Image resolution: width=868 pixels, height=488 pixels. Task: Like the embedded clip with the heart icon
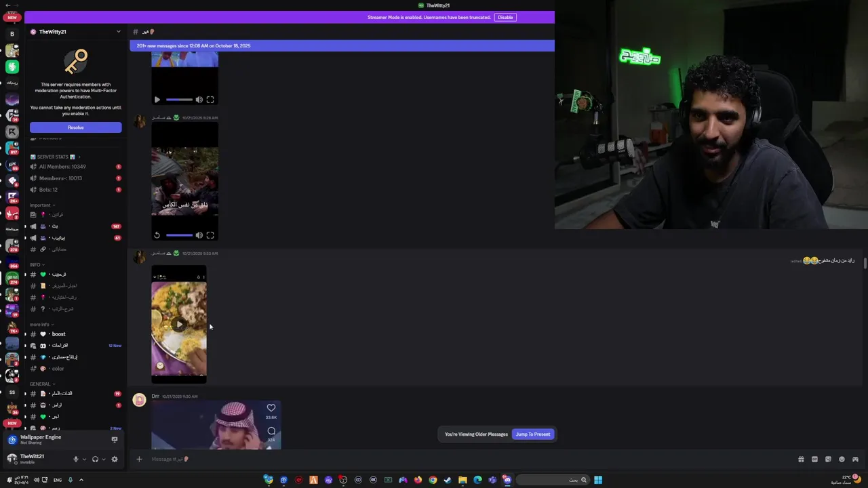[x=271, y=408]
